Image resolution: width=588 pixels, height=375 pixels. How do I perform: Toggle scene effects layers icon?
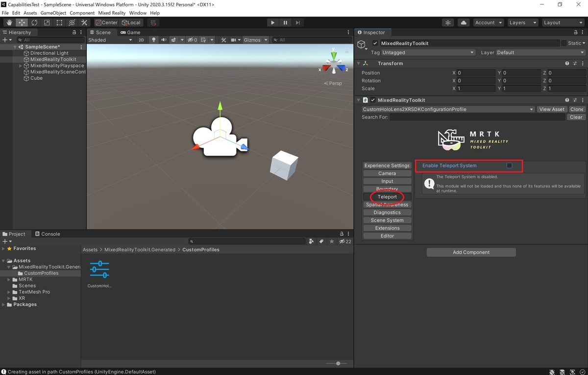[173, 40]
